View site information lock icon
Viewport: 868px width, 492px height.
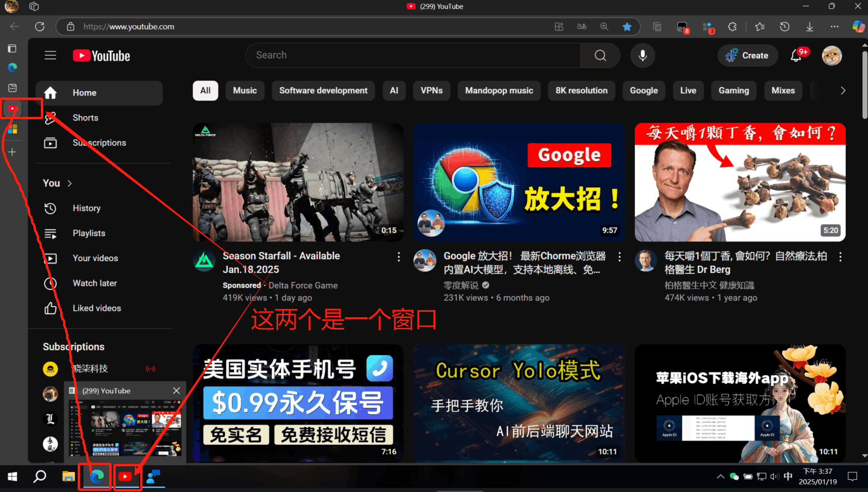tap(71, 26)
